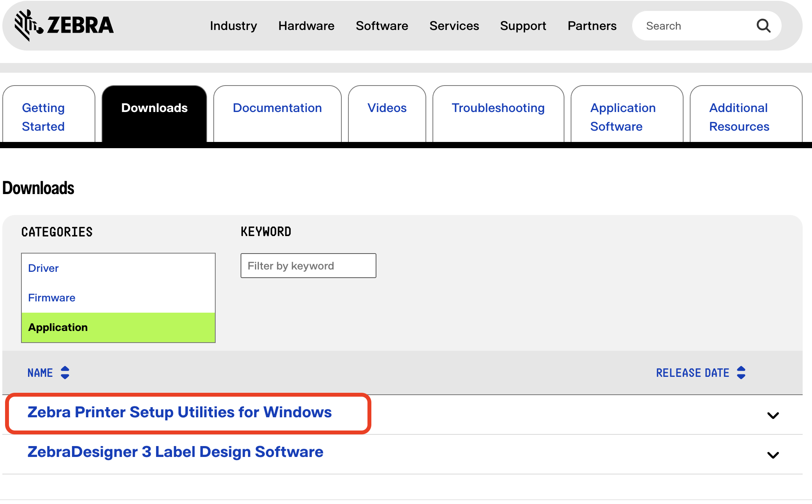Expand Zebra Printer Setup Utilities chevron
812x504 pixels.
click(773, 415)
